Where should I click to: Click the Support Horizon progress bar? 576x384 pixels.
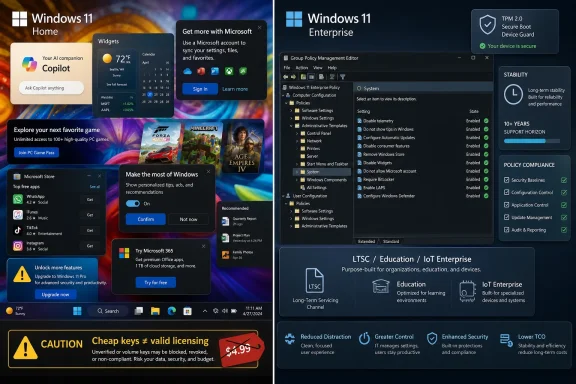coord(532,141)
